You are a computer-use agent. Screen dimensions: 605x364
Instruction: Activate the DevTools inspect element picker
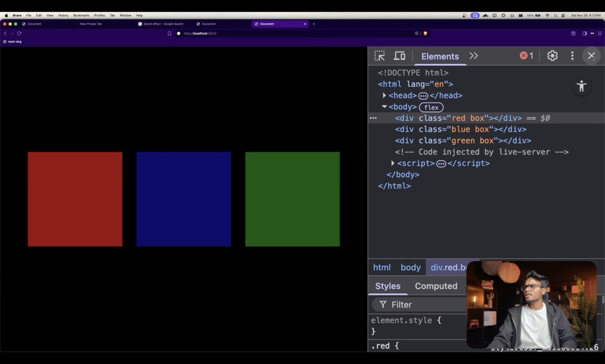coord(379,56)
